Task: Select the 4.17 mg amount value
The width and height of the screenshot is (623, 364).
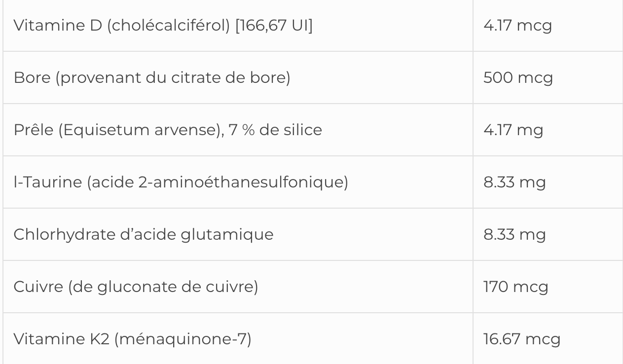Action: pos(513,130)
